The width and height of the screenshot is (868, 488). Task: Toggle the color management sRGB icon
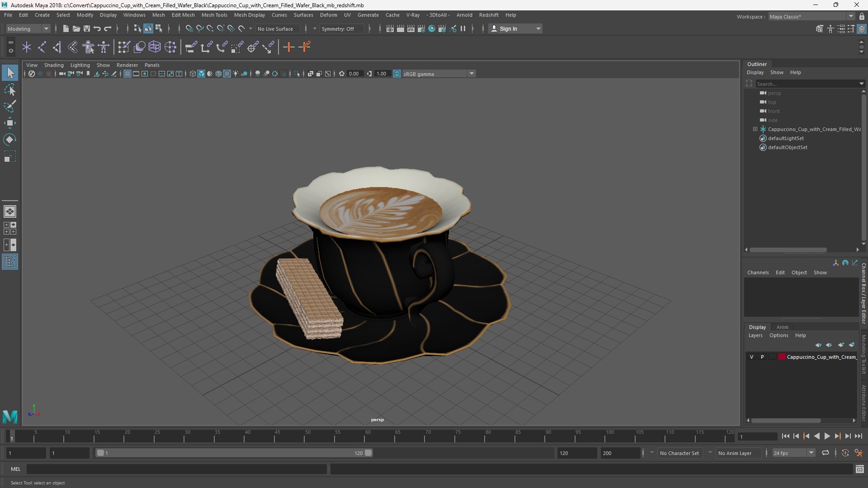396,74
